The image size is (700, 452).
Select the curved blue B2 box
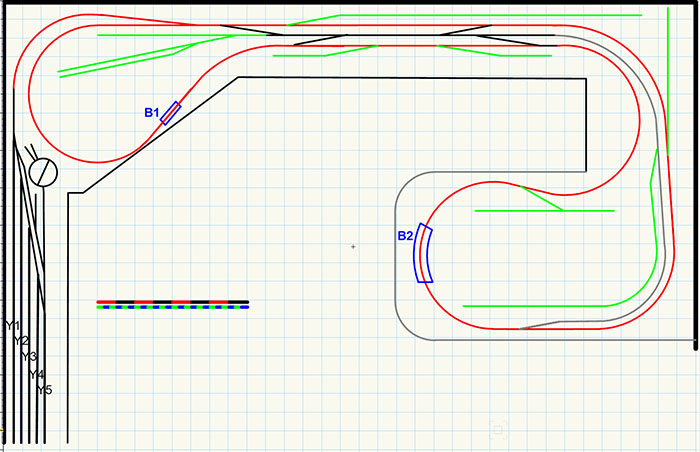(423, 253)
